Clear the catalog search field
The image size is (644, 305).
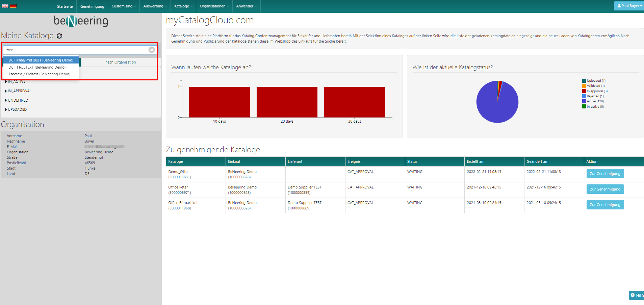pos(152,50)
